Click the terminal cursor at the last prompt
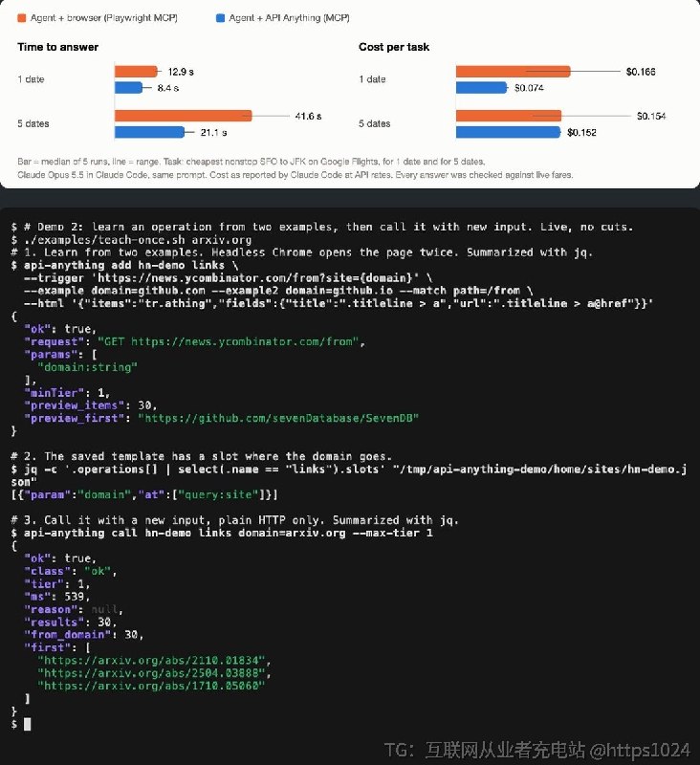 (28, 724)
